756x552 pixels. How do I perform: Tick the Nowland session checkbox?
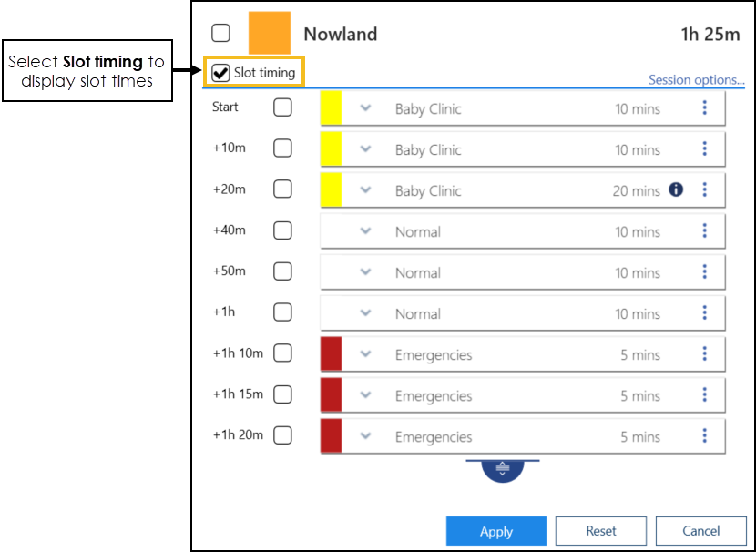tap(221, 34)
